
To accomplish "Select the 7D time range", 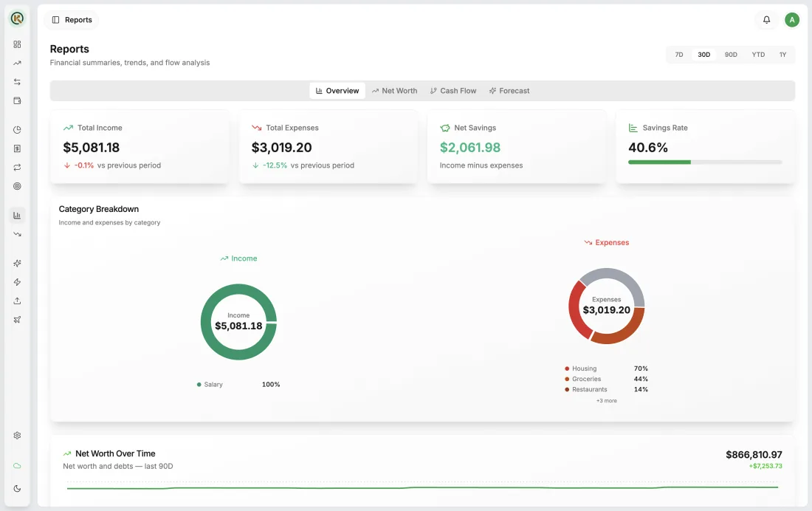I will click(x=679, y=55).
